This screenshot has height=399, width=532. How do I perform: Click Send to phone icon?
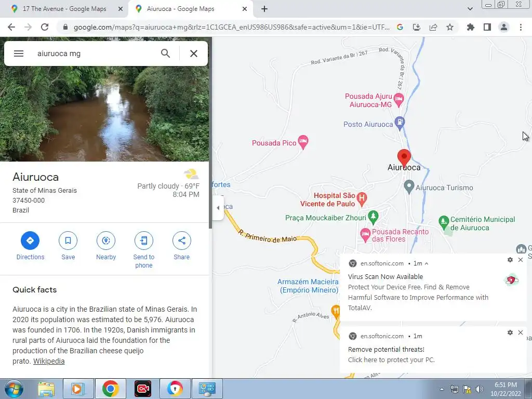click(x=144, y=241)
